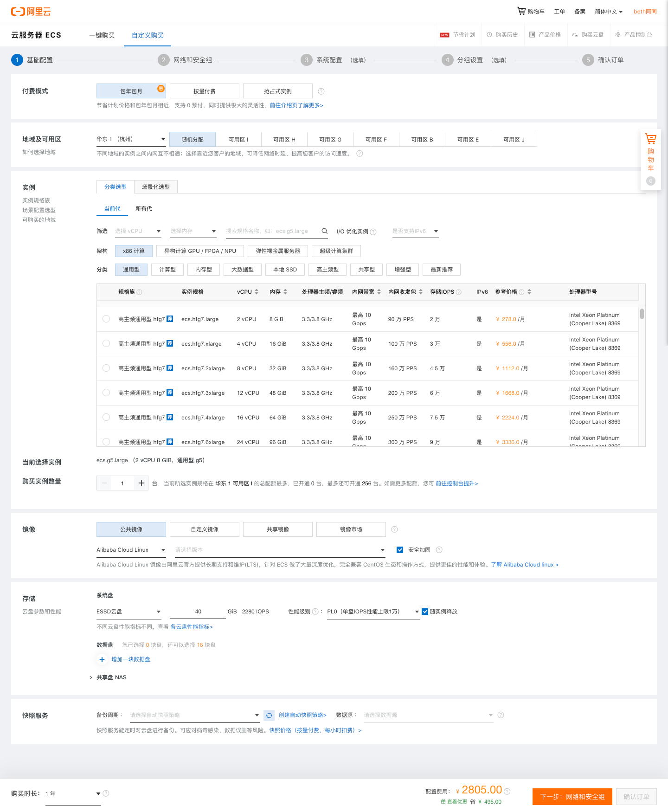Click help icon next to I/O optimized instance
Image resolution: width=668 pixels, height=812 pixels.
click(x=373, y=232)
